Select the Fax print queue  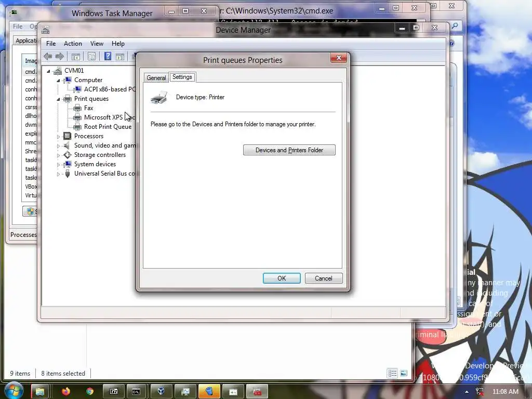point(88,108)
